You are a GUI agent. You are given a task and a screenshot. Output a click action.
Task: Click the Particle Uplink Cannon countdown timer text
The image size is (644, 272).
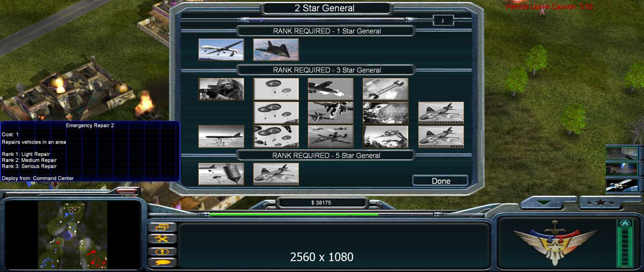click(x=550, y=6)
